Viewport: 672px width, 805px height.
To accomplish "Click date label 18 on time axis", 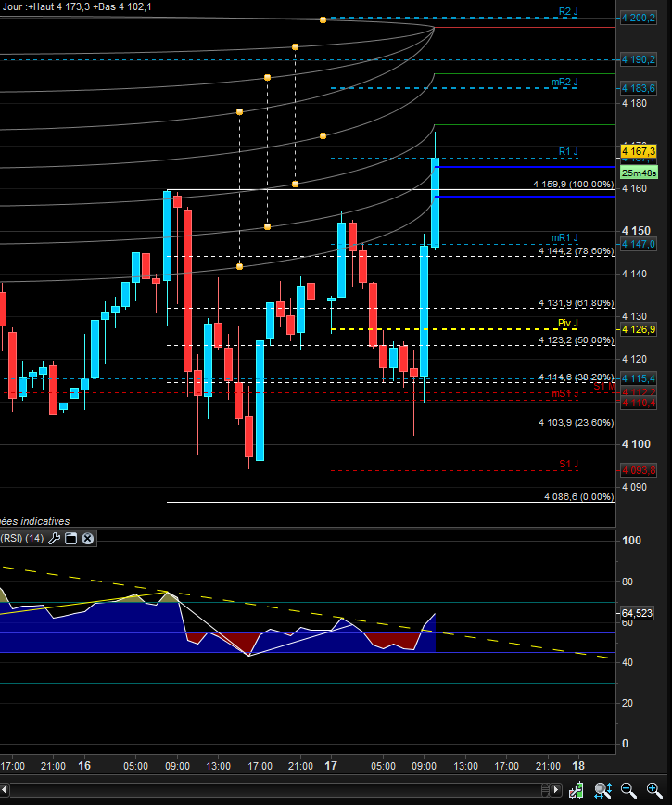I will (578, 766).
